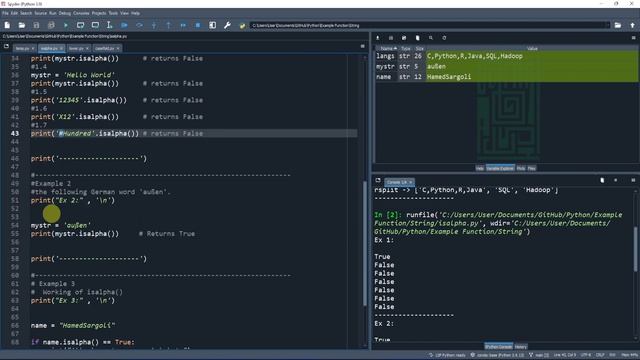The height and width of the screenshot is (360, 640).
Task: Select the langs variable row
Action: (x=506, y=56)
